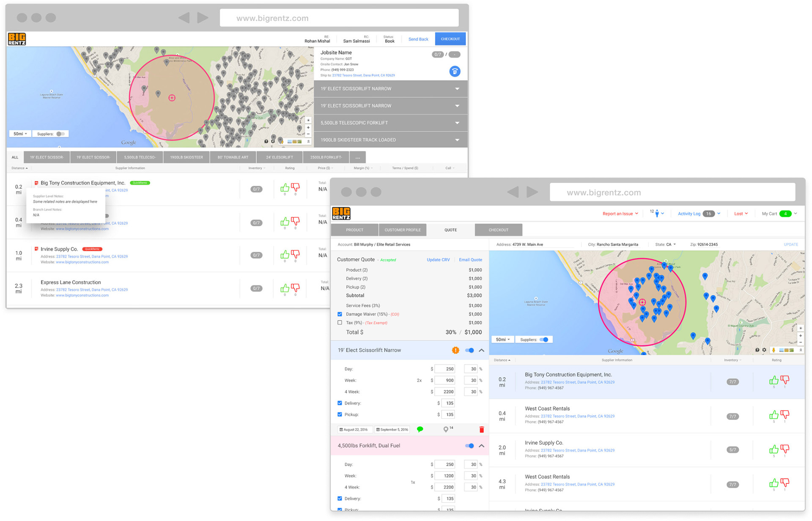The height and width of the screenshot is (521, 812).
Task: Zoom out on the front window map
Action: point(800,343)
